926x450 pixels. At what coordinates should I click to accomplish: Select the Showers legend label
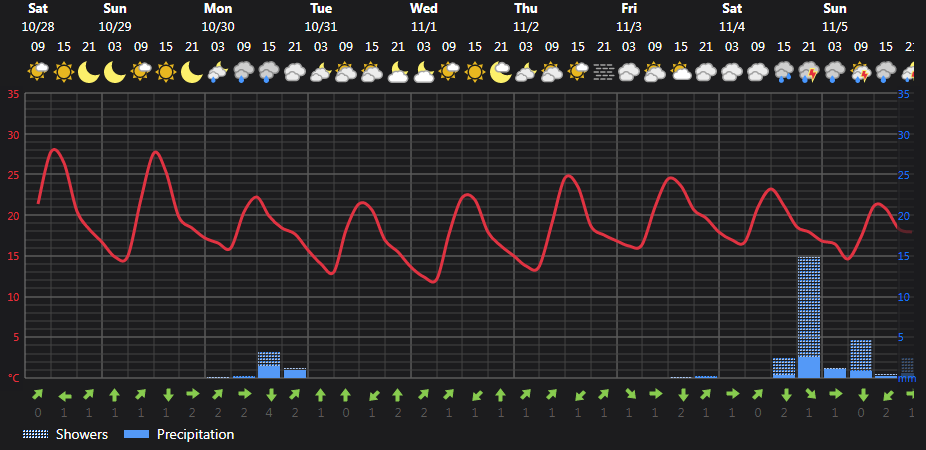coord(82,435)
